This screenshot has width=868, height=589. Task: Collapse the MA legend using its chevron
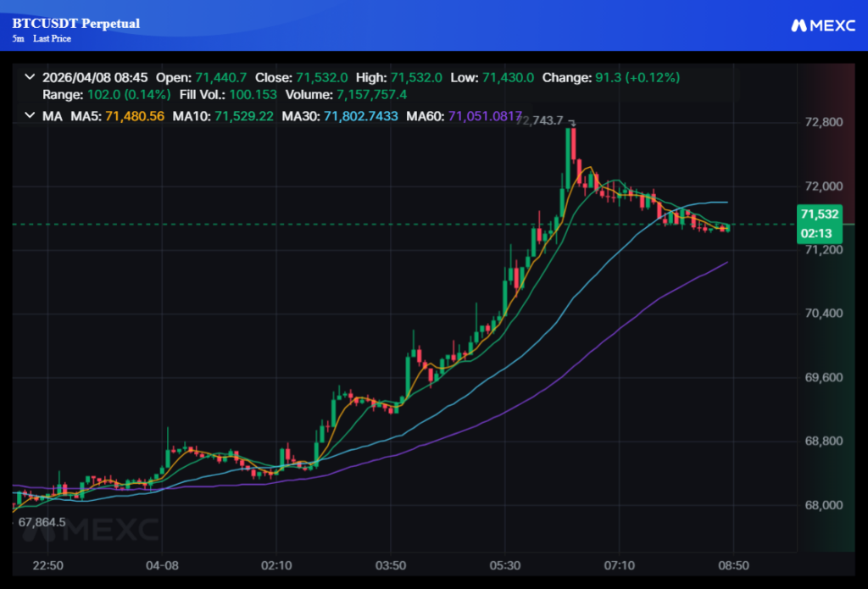tap(29, 116)
